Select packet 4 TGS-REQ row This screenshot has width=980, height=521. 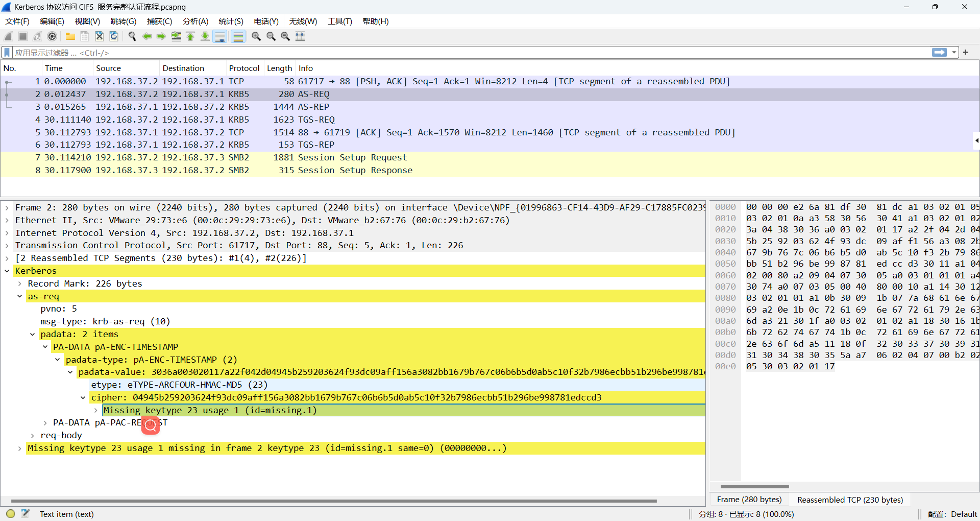click(490, 120)
